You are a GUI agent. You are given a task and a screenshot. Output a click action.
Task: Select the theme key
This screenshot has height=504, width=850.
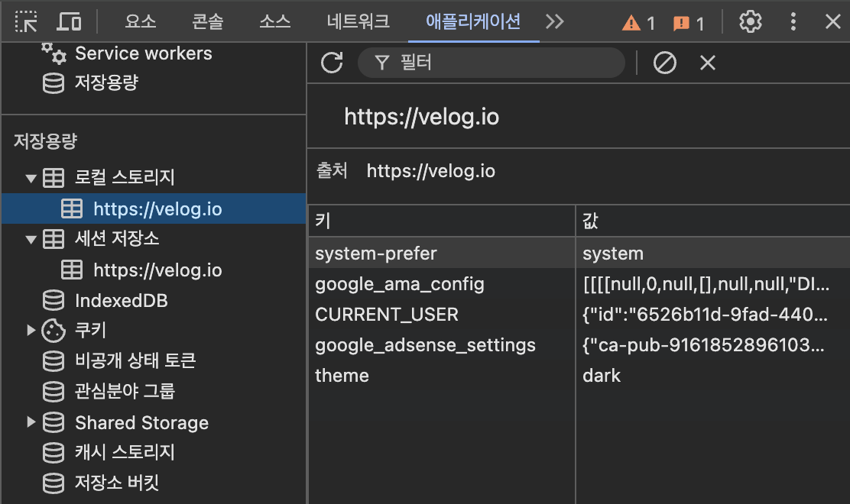coord(342,376)
